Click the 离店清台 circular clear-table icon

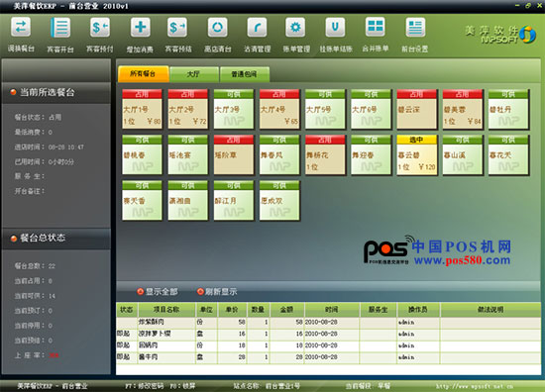click(218, 28)
